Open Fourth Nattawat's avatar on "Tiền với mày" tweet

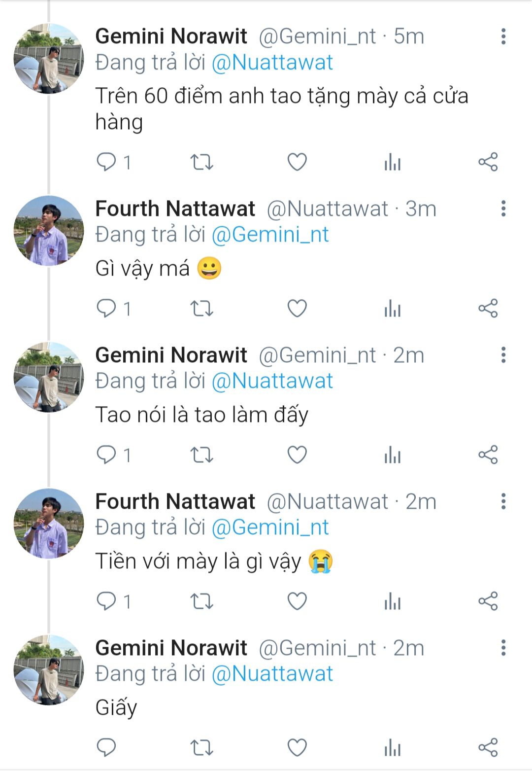tap(48, 524)
